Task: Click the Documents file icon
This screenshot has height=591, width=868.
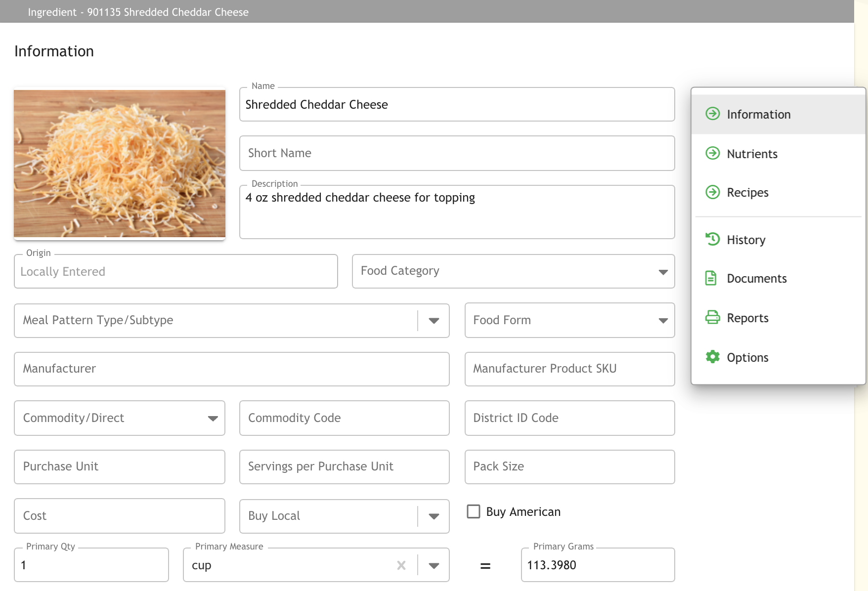Action: click(x=711, y=278)
